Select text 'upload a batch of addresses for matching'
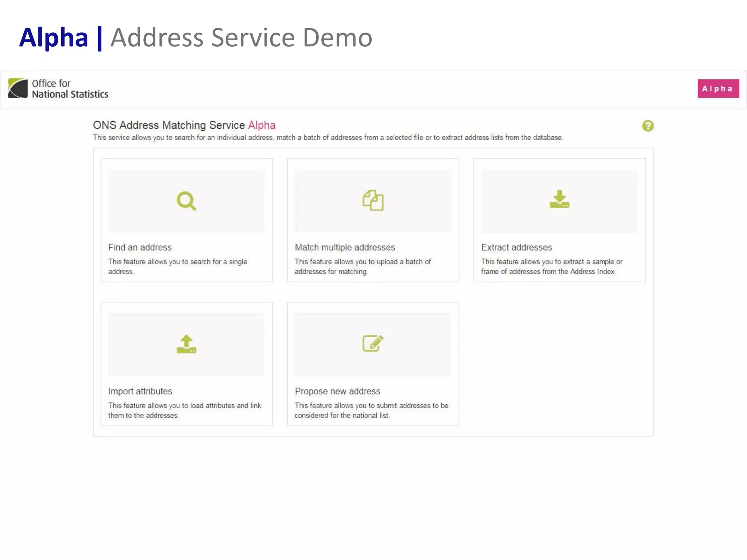The height and width of the screenshot is (560, 747). [x=363, y=267]
